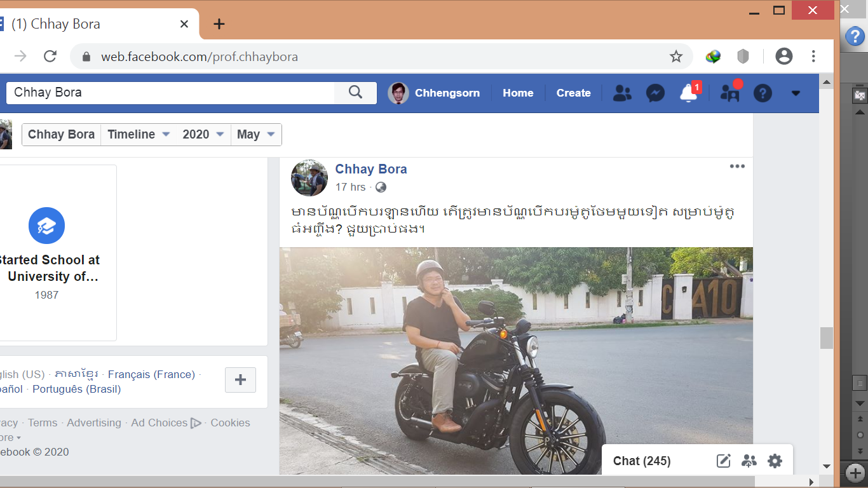868x488 pixels.
Task: Switch language to Français (France)
Action: point(151,374)
